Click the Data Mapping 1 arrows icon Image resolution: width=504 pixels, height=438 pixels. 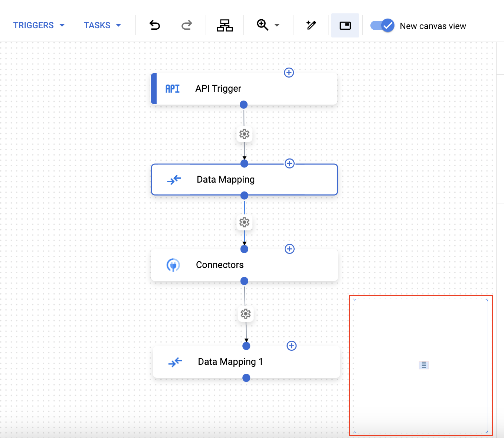(x=175, y=362)
